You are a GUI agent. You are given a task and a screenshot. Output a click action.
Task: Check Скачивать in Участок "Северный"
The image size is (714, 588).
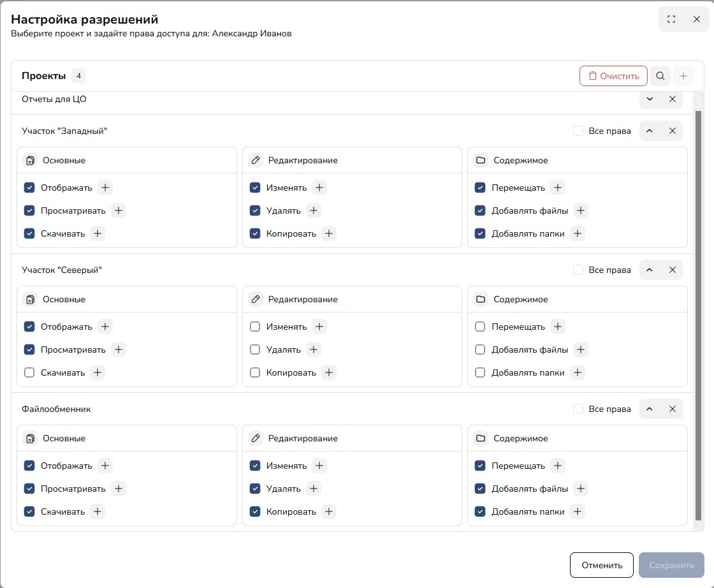[29, 372]
